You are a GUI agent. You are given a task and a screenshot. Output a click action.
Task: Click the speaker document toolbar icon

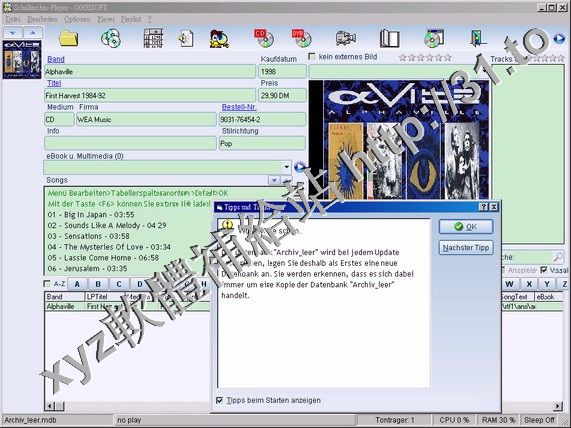tap(186, 38)
